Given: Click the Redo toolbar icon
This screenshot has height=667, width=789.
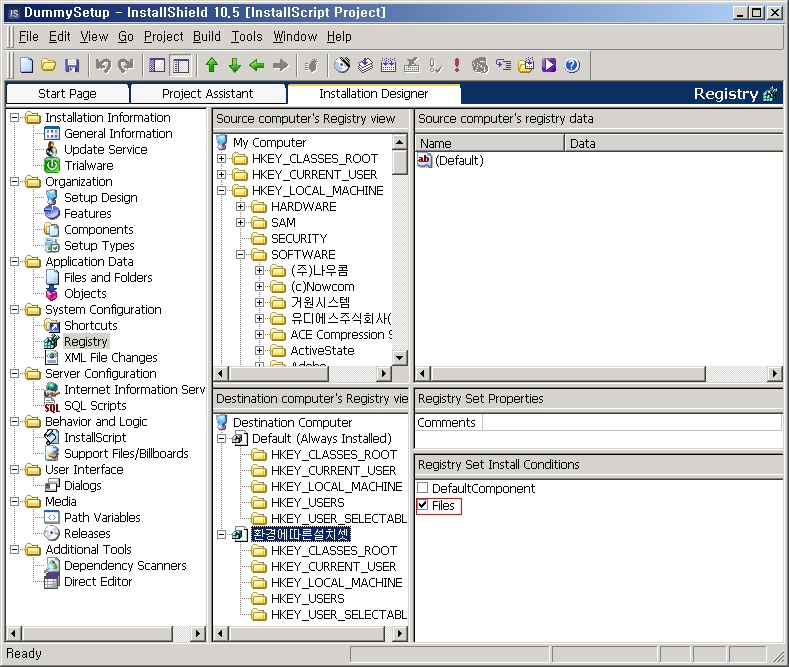Looking at the screenshot, I should 125,65.
